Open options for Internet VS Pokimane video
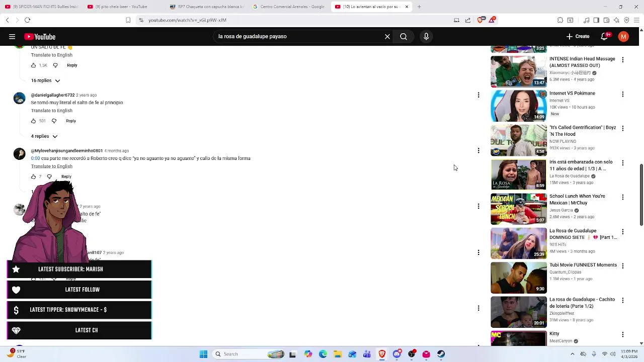This screenshot has width=644, height=362. point(623,95)
